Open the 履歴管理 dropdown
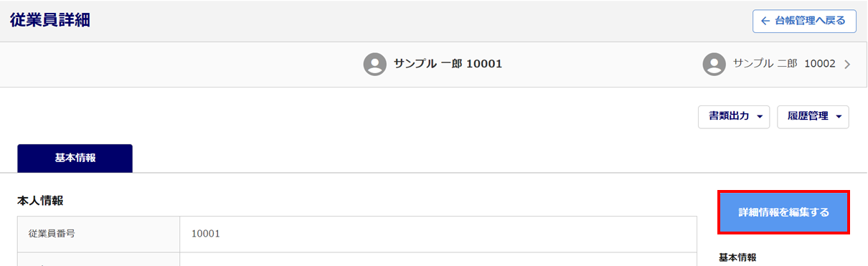This screenshot has width=868, height=266. [813, 117]
